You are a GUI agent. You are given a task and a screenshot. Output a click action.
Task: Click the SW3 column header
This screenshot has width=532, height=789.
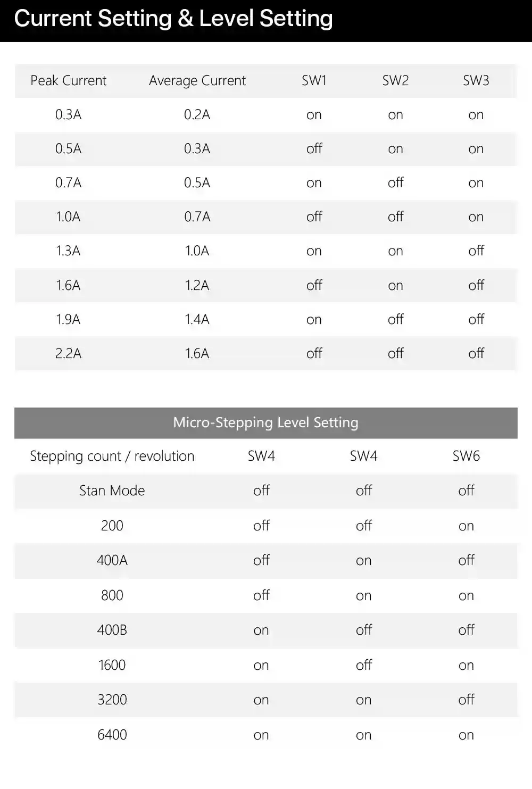tap(476, 80)
